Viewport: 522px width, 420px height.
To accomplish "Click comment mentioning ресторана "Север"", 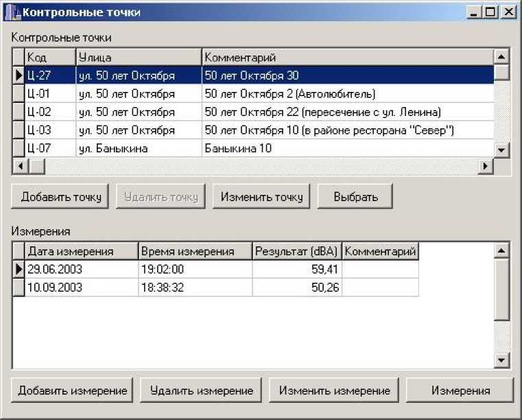I will pos(348,130).
